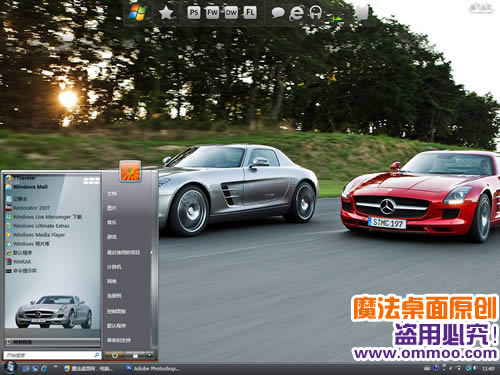
Task: Click the Start menu search field
Action: (x=52, y=355)
